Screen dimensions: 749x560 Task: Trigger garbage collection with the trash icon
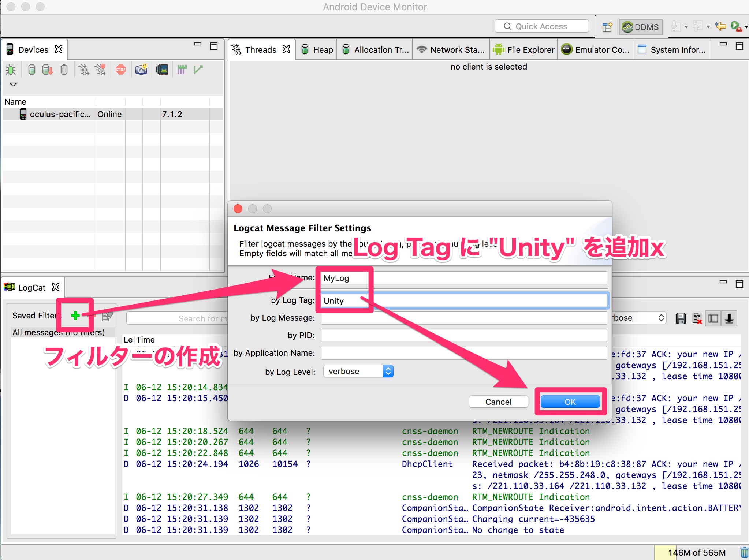(64, 70)
